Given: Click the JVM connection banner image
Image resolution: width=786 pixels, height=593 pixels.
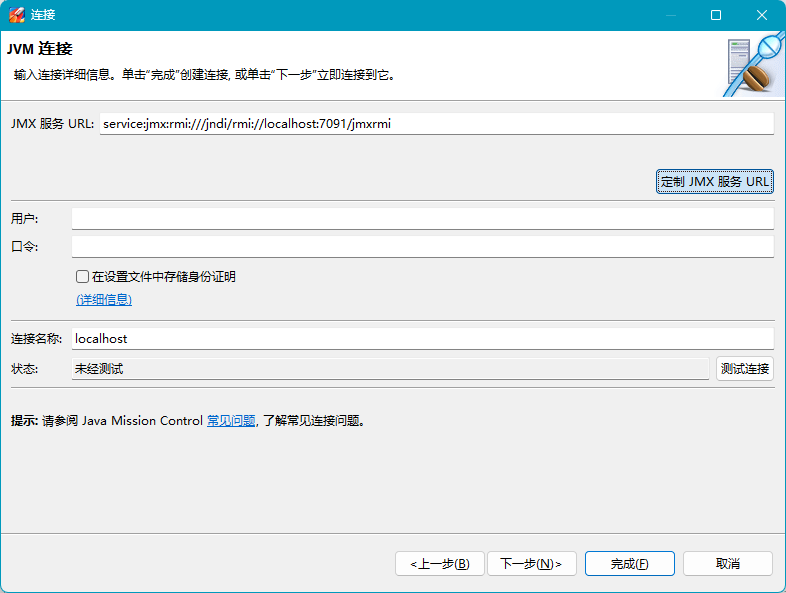Looking at the screenshot, I should pos(753,65).
